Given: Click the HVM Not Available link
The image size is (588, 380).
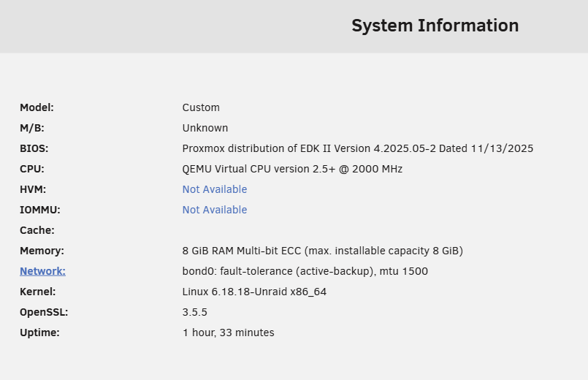Looking at the screenshot, I should click(215, 189).
